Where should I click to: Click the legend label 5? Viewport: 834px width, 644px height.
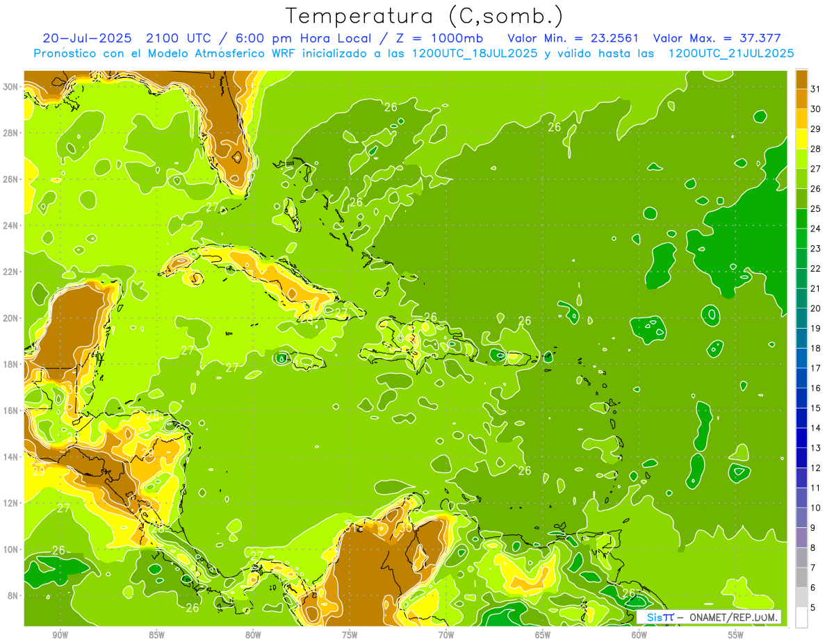tap(813, 607)
